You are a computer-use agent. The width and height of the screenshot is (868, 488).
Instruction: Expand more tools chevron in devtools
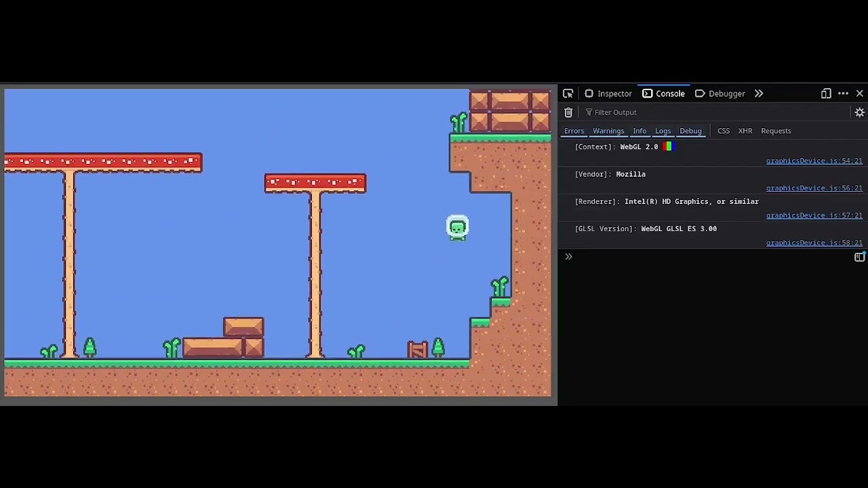(x=759, y=94)
